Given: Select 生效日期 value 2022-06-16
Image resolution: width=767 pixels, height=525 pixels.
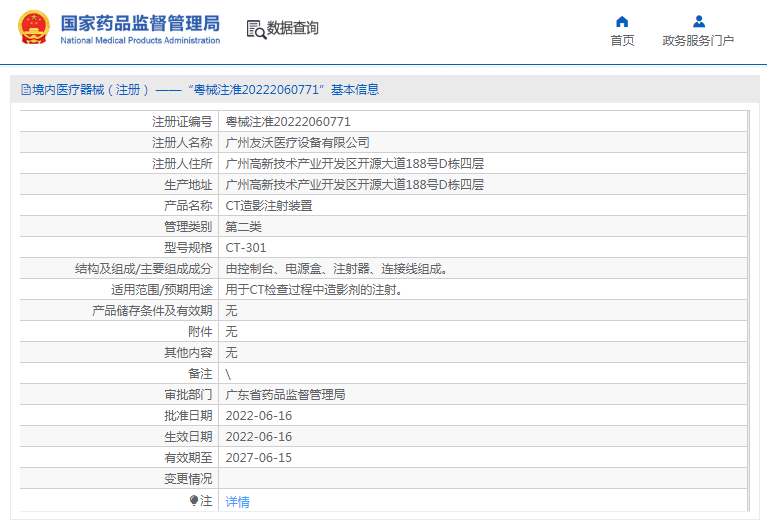Looking at the screenshot, I should (x=258, y=436).
